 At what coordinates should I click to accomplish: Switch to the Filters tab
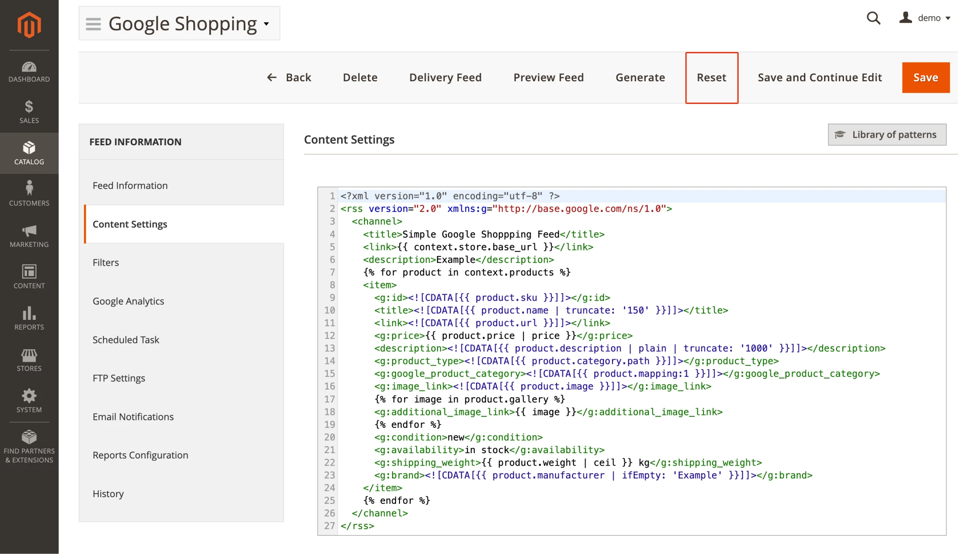click(106, 263)
